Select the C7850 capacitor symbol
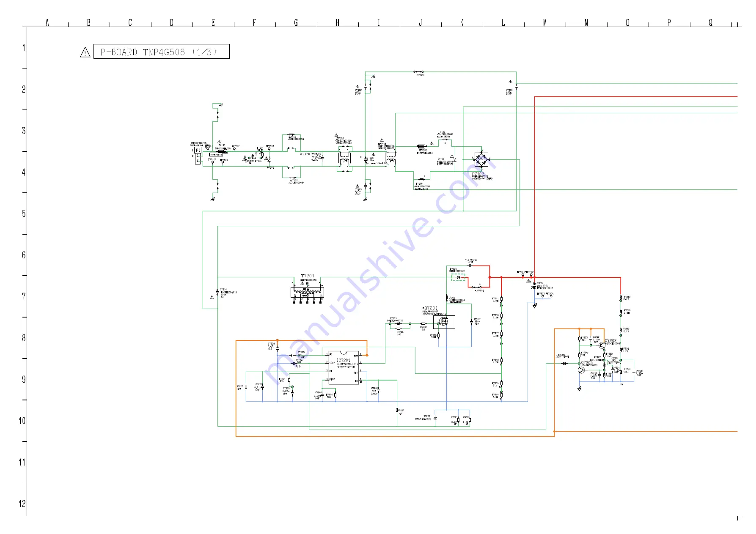This screenshot has height=534, width=756. [516, 87]
